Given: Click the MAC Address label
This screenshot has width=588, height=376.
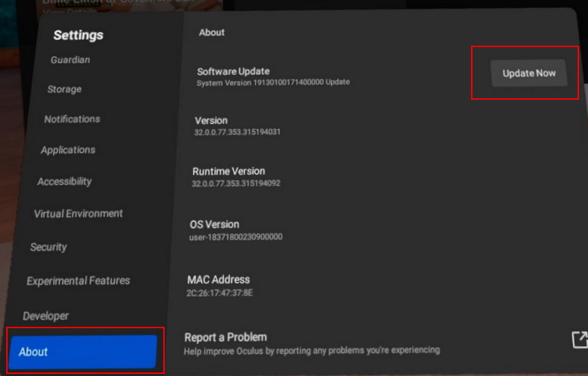Looking at the screenshot, I should [x=218, y=280].
